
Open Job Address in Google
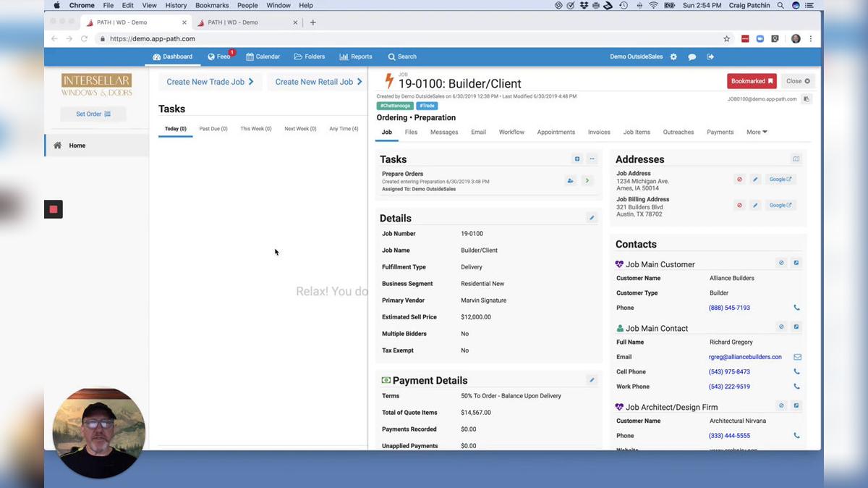pyautogui.click(x=780, y=180)
